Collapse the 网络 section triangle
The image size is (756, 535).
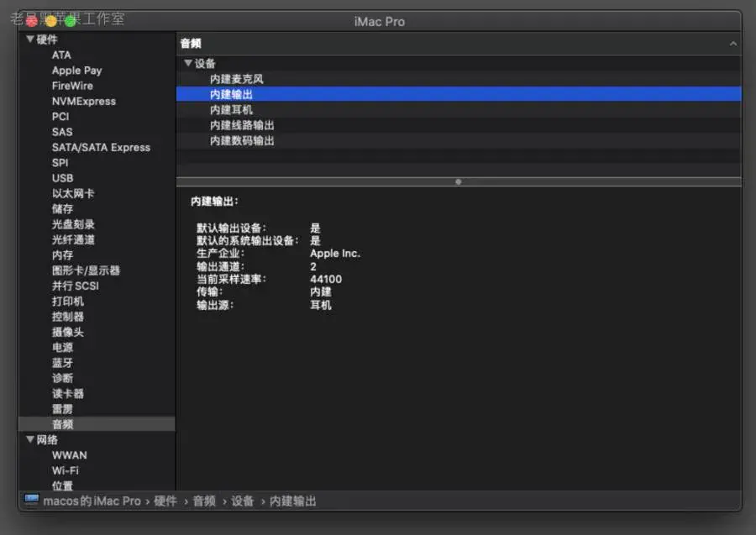[x=30, y=439]
